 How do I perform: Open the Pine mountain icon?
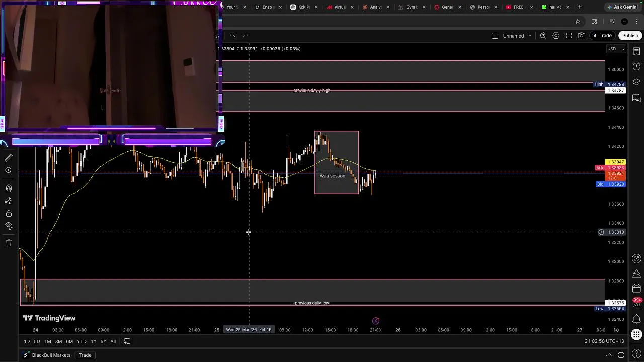point(636,274)
